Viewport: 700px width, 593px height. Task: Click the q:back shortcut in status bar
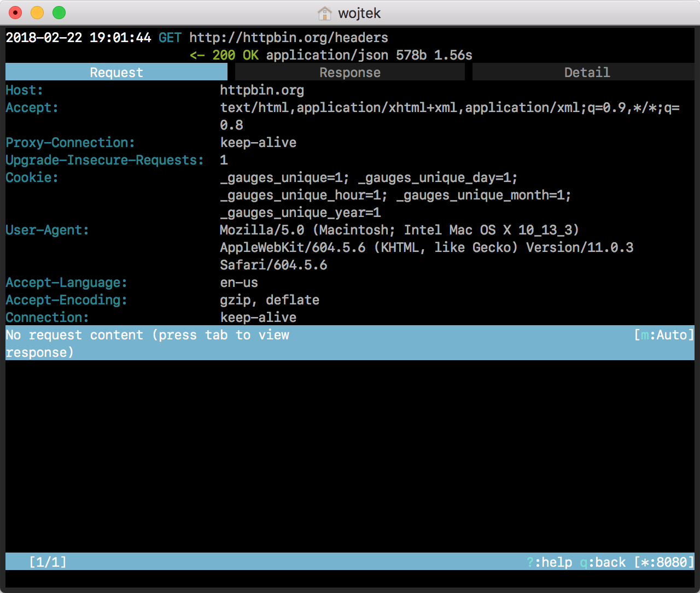click(x=603, y=562)
